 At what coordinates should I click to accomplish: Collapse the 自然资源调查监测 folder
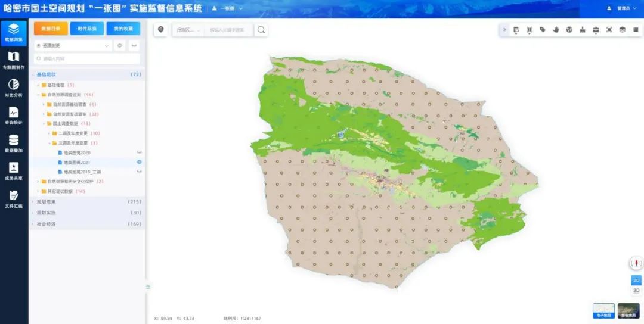click(38, 95)
